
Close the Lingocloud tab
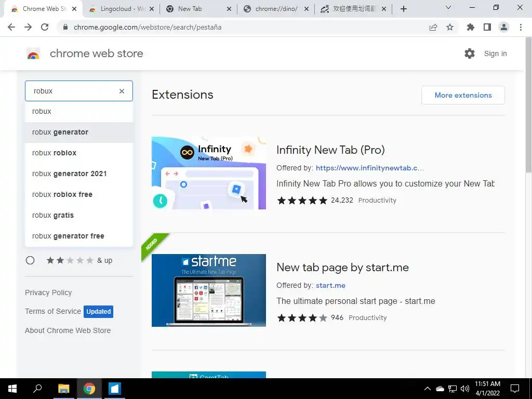click(x=152, y=9)
